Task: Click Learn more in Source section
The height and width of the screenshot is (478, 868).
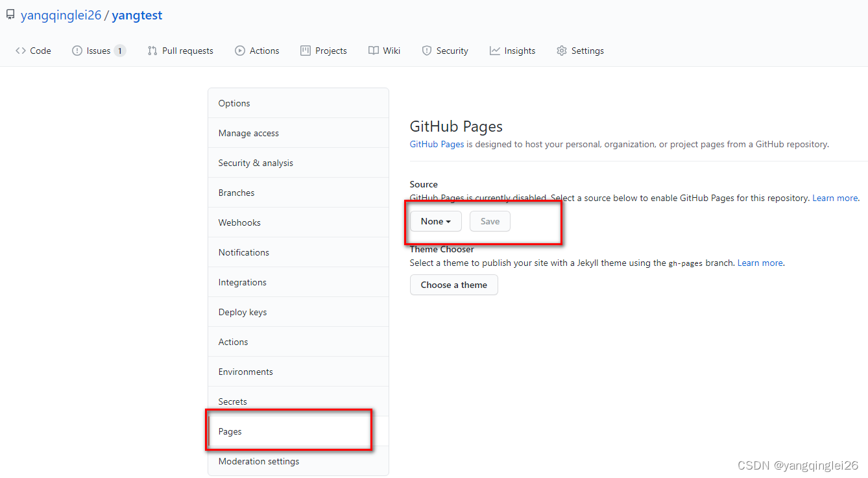Action: click(x=836, y=198)
